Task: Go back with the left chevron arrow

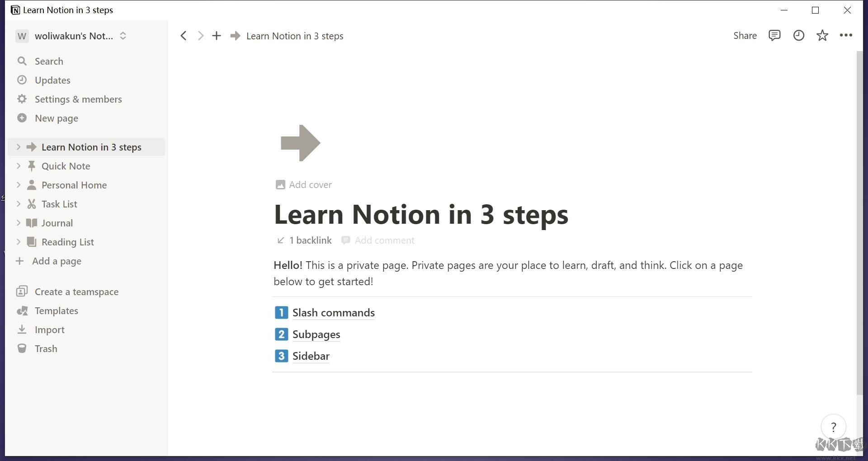Action: pyautogui.click(x=183, y=36)
